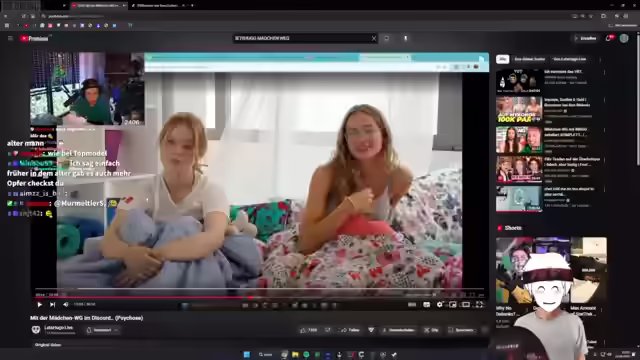Open the fourth recommended video thumbnail

click(x=519, y=169)
